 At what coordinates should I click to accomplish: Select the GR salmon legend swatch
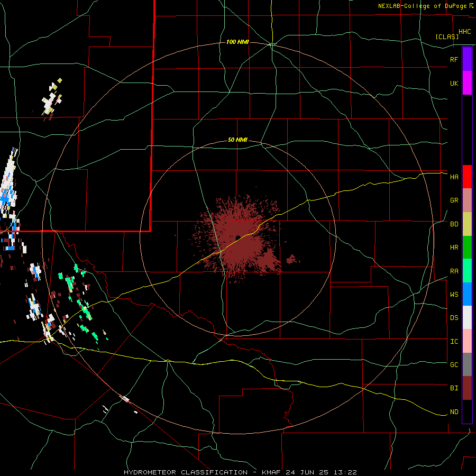(467, 200)
